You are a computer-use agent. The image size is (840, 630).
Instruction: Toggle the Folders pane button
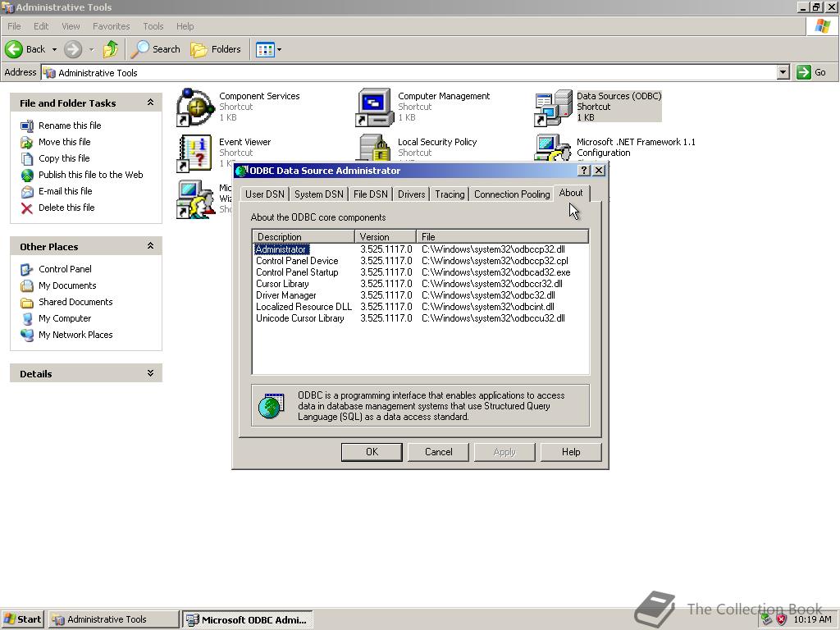(217, 49)
